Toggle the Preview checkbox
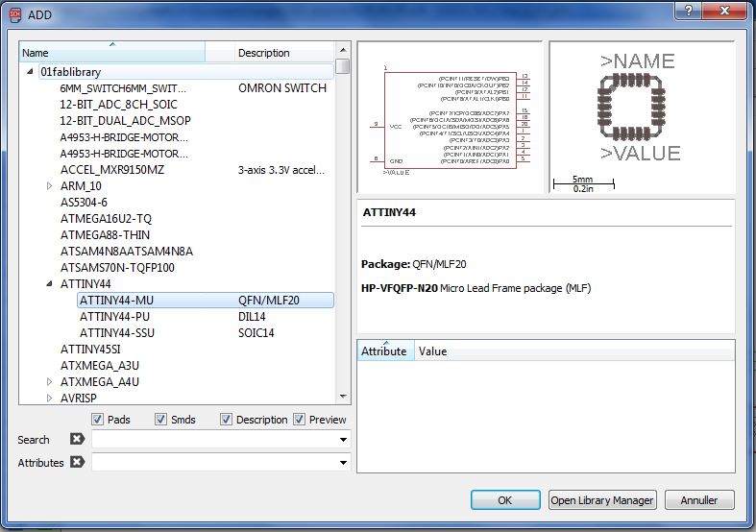This screenshot has height=532, width=756. tap(300, 420)
